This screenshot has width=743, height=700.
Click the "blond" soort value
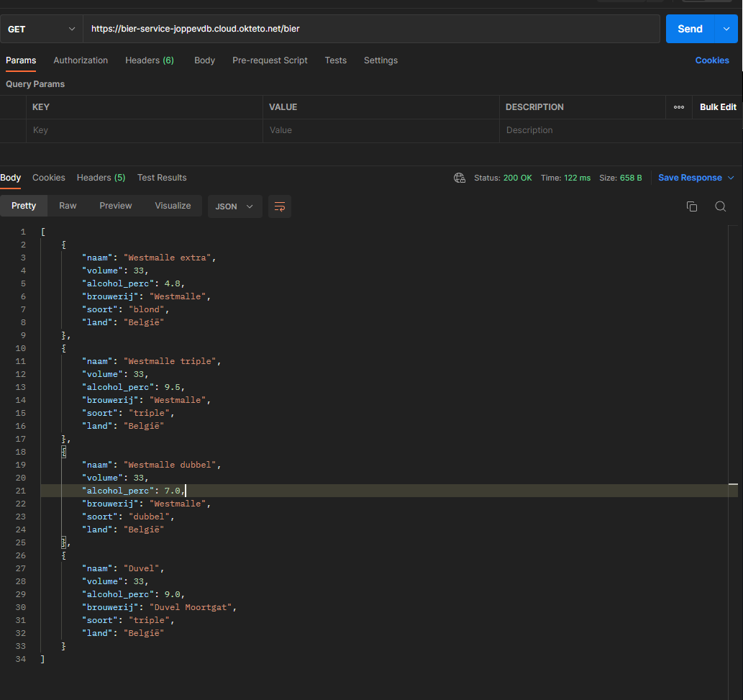[147, 309]
